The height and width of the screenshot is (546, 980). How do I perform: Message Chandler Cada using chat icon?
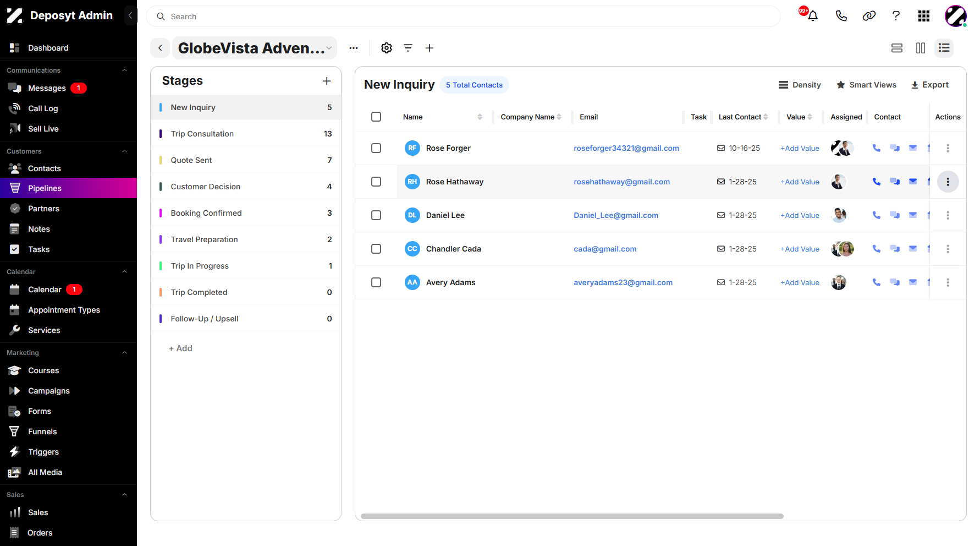tap(895, 249)
